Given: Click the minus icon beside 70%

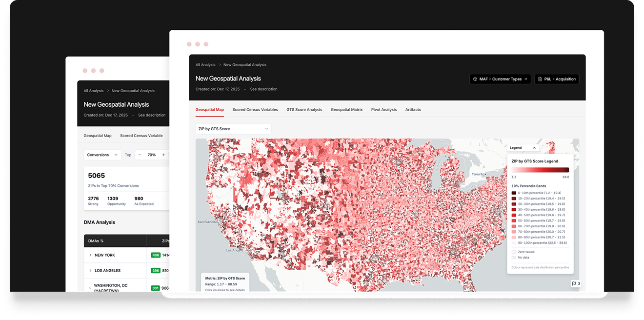Looking at the screenshot, I should coord(140,155).
